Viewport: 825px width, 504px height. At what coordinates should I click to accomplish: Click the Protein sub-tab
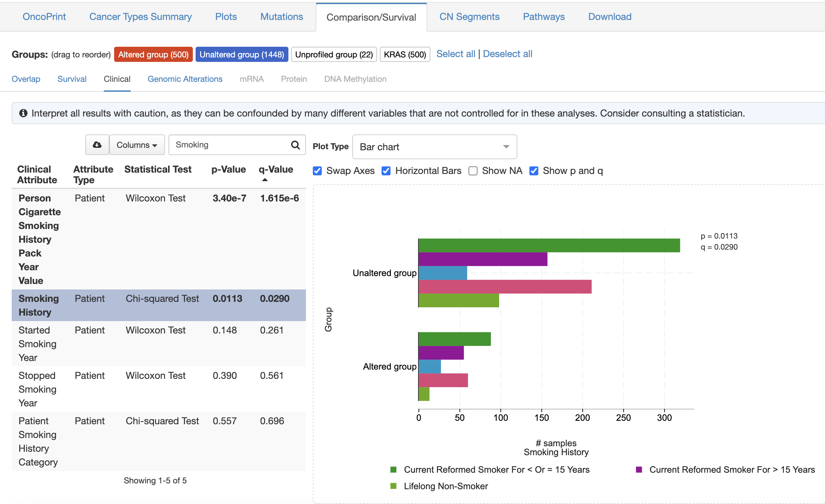(294, 79)
